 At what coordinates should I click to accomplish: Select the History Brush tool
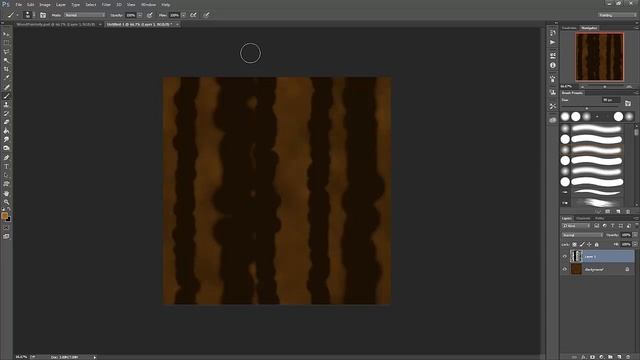(6, 113)
